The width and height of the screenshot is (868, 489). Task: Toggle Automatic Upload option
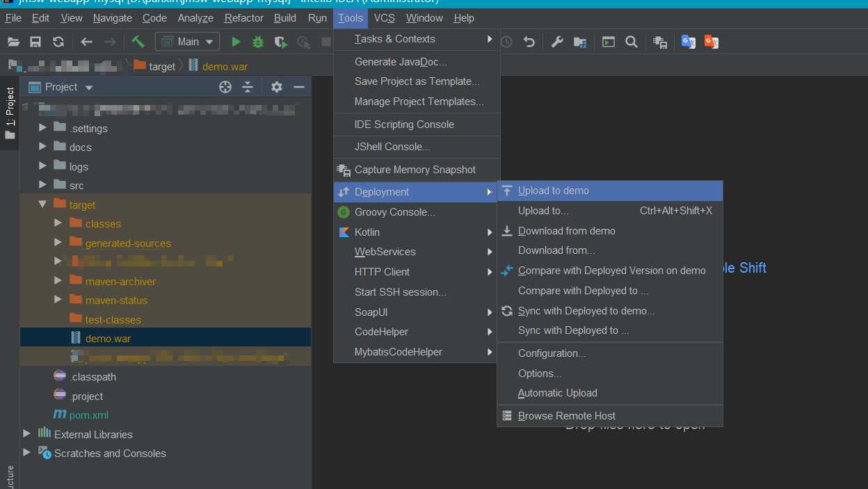pos(610,393)
